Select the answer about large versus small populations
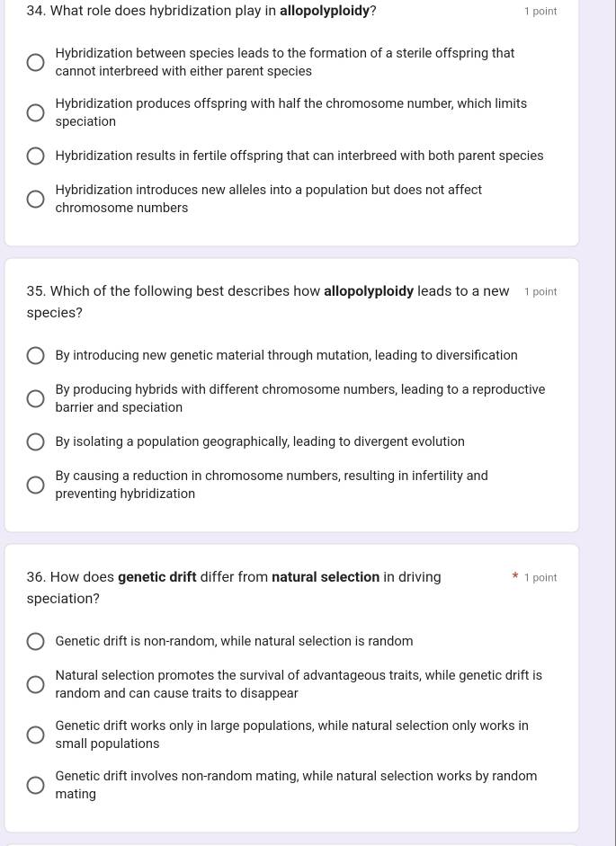This screenshot has height=846, width=616. pyautogui.click(x=35, y=735)
